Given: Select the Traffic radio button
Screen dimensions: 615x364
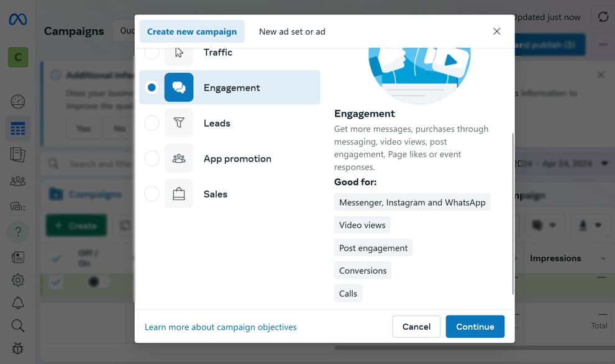Looking at the screenshot, I should [x=152, y=53].
